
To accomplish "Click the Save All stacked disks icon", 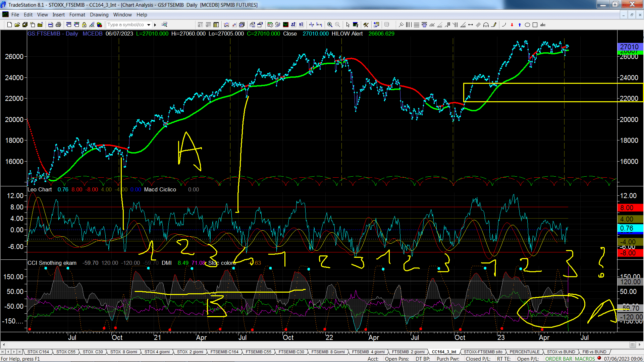I will click(25, 25).
